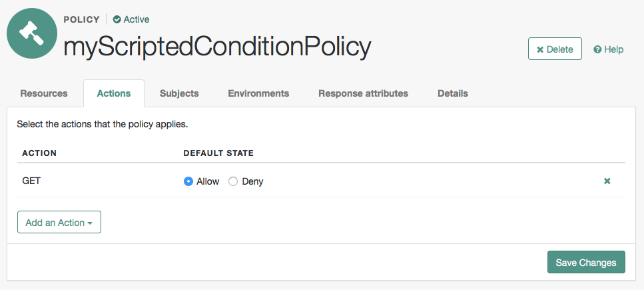Go to the Details tab
Image resolution: width=644 pixels, height=290 pixels.
(453, 93)
